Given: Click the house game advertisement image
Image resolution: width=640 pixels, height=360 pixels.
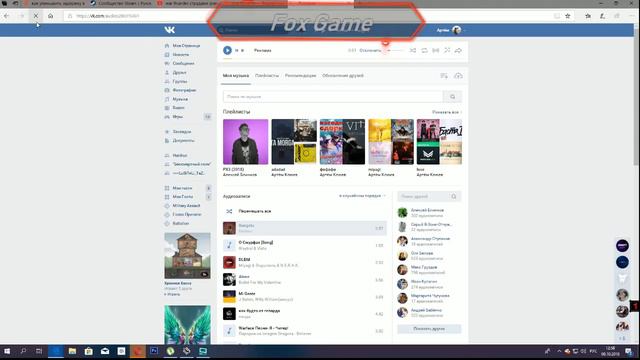Looking at the screenshot, I should pos(187,256).
